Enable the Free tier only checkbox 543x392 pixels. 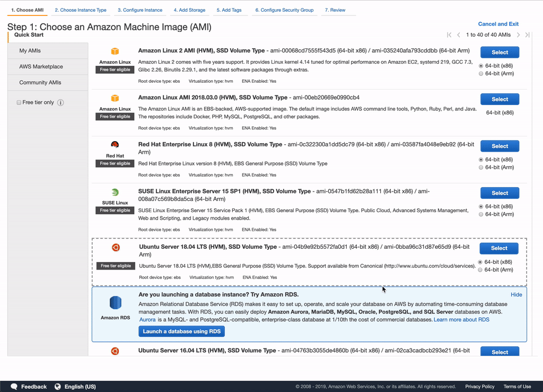click(19, 102)
